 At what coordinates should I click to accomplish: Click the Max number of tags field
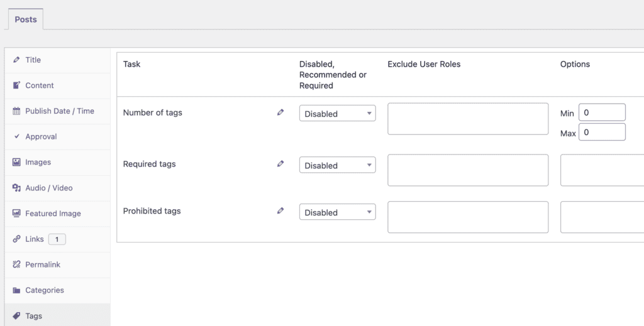[x=601, y=133]
